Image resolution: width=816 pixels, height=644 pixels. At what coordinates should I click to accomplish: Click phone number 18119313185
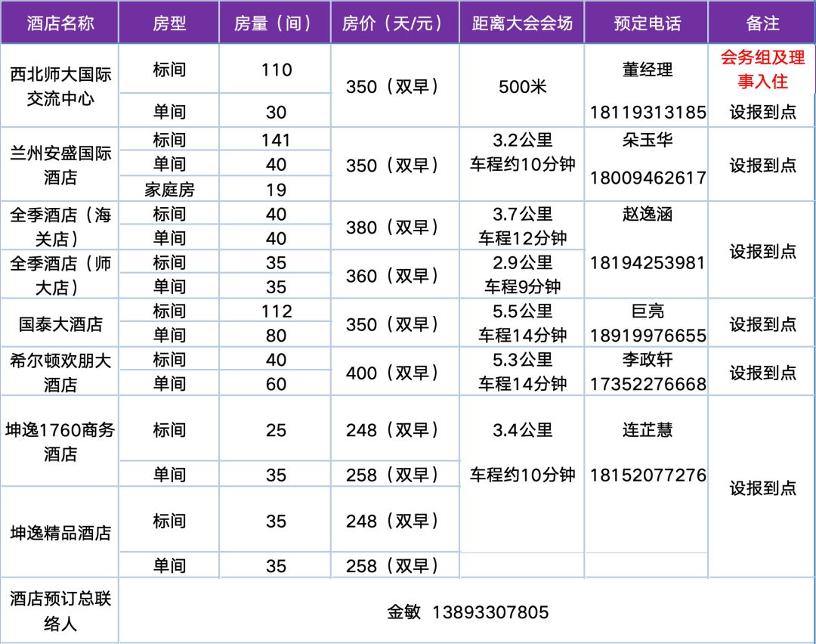click(x=648, y=112)
